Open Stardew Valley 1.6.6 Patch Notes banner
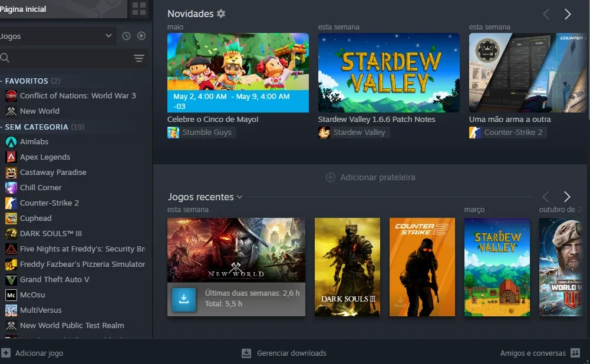 tap(388, 72)
